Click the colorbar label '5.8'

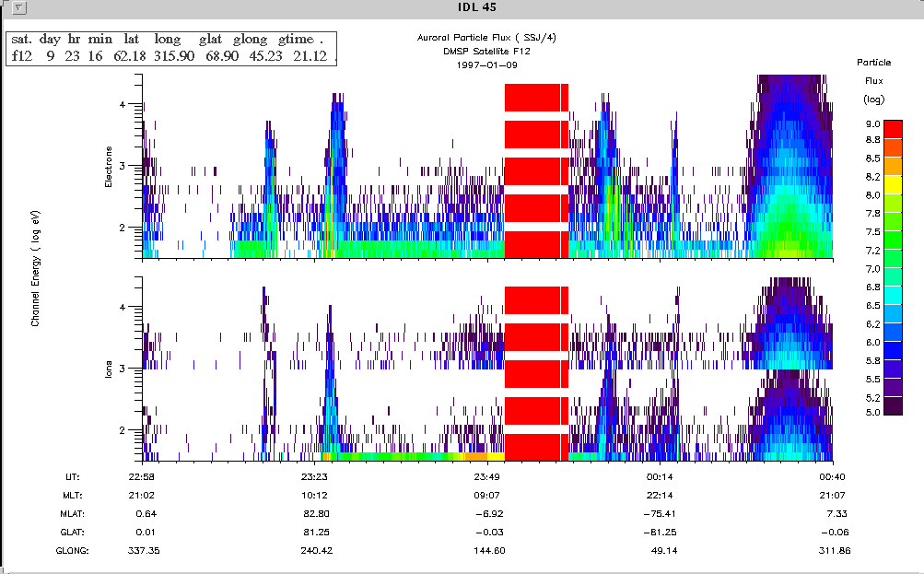(x=872, y=360)
